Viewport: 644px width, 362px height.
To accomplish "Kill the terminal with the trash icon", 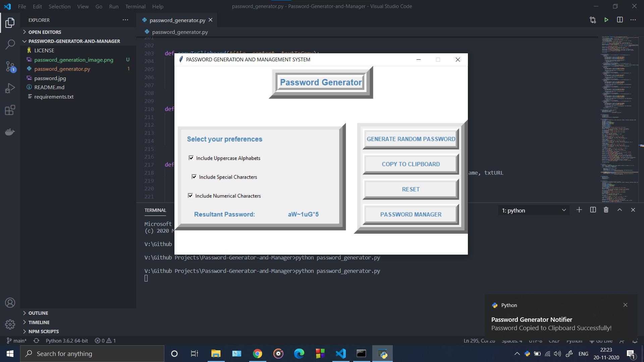I will point(606,209).
